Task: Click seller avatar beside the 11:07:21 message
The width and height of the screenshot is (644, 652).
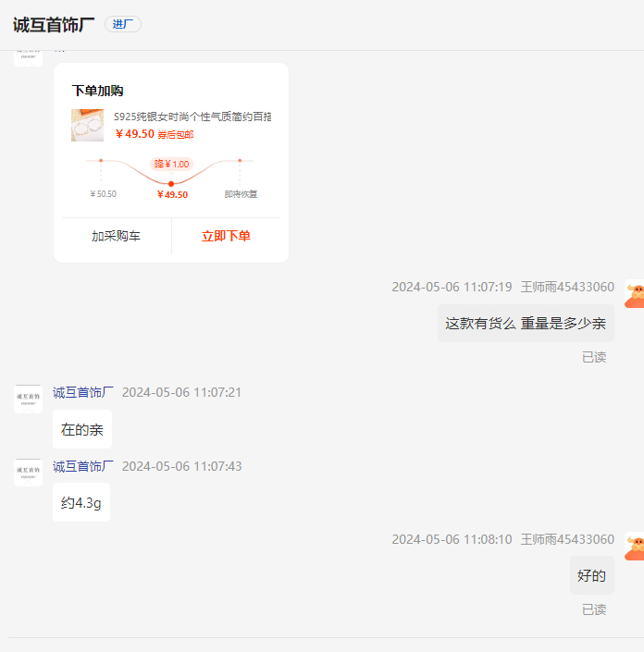Action: [x=28, y=399]
